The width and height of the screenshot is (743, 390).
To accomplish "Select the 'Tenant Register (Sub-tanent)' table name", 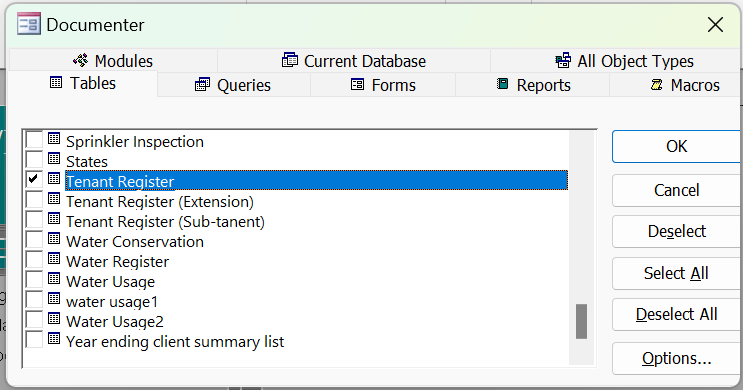I will (165, 222).
